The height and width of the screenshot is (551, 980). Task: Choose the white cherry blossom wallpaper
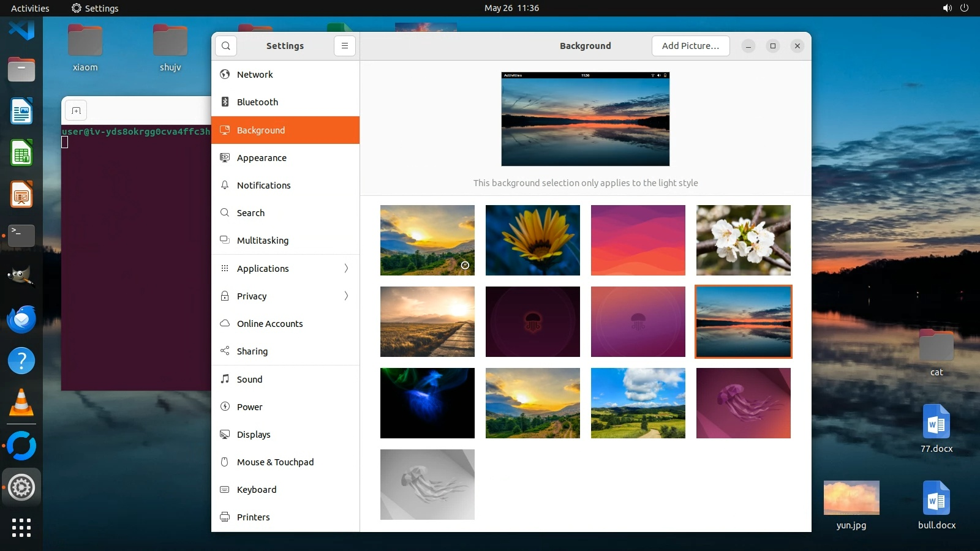[x=743, y=240]
